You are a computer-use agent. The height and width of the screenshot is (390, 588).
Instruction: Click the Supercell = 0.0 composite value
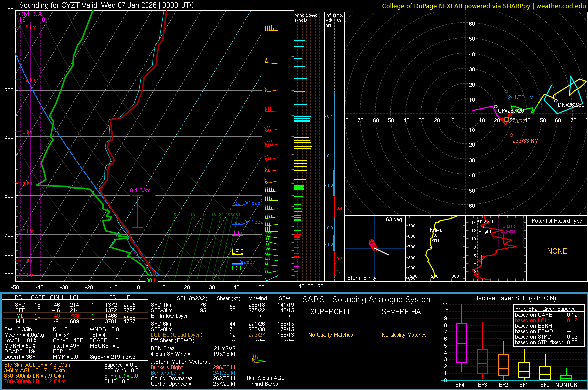121,365
